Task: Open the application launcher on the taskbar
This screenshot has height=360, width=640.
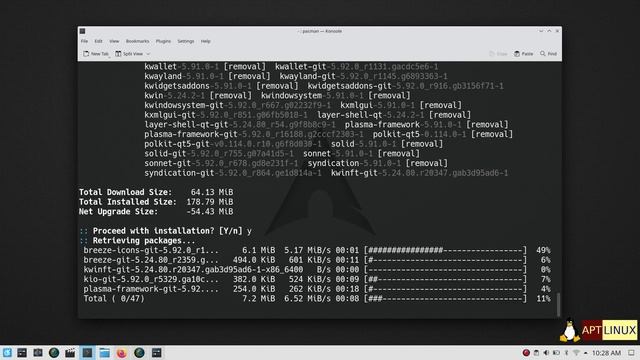Action: tap(7, 353)
